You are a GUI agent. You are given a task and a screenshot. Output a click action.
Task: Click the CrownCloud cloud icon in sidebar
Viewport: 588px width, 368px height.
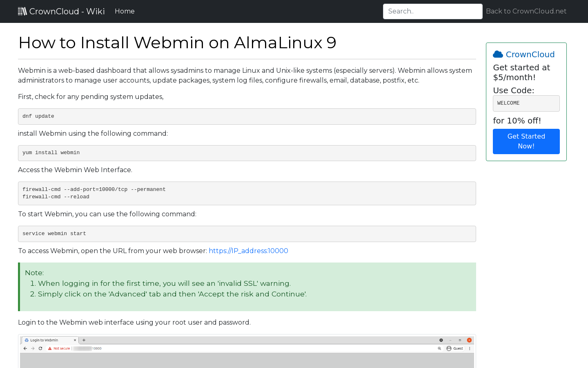point(498,54)
